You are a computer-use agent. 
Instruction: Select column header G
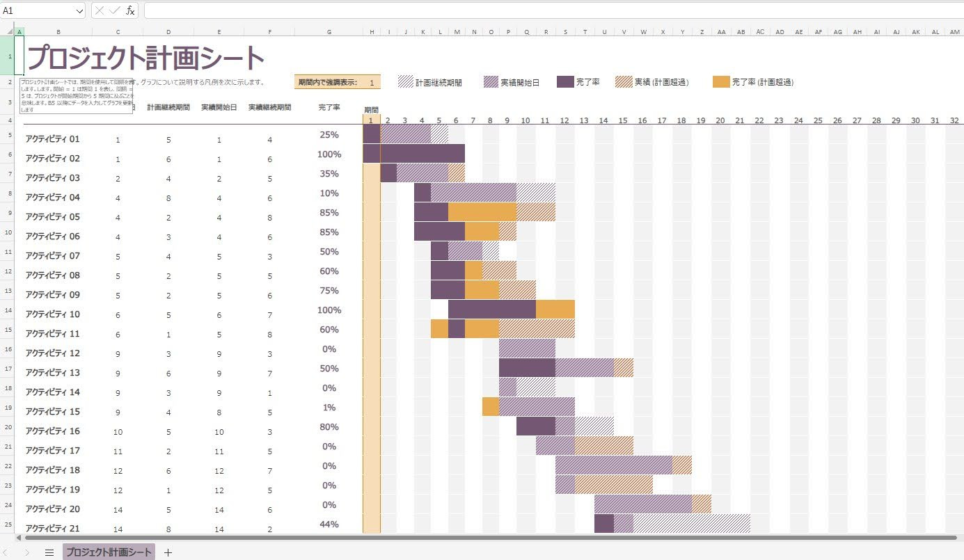click(329, 31)
